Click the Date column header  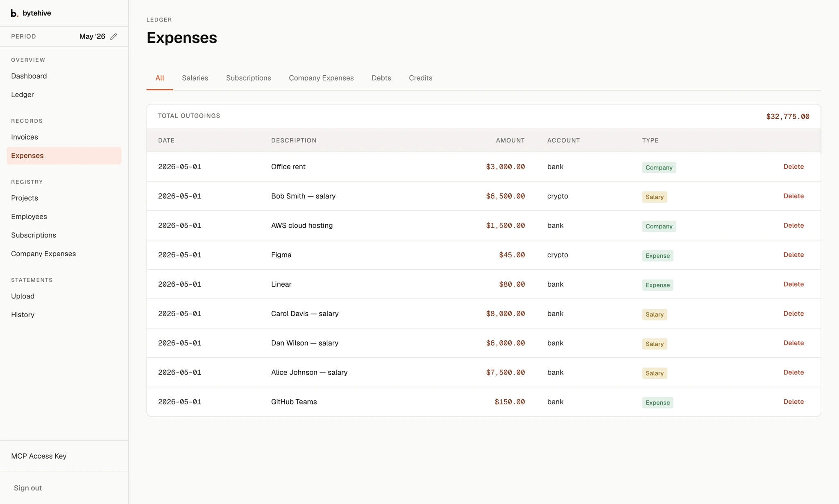[166, 140]
